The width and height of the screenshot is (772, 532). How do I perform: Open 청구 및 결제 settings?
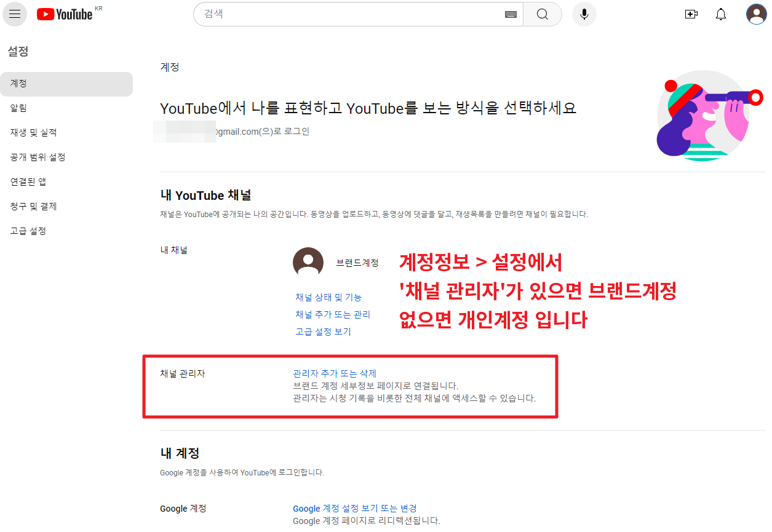(x=66, y=207)
